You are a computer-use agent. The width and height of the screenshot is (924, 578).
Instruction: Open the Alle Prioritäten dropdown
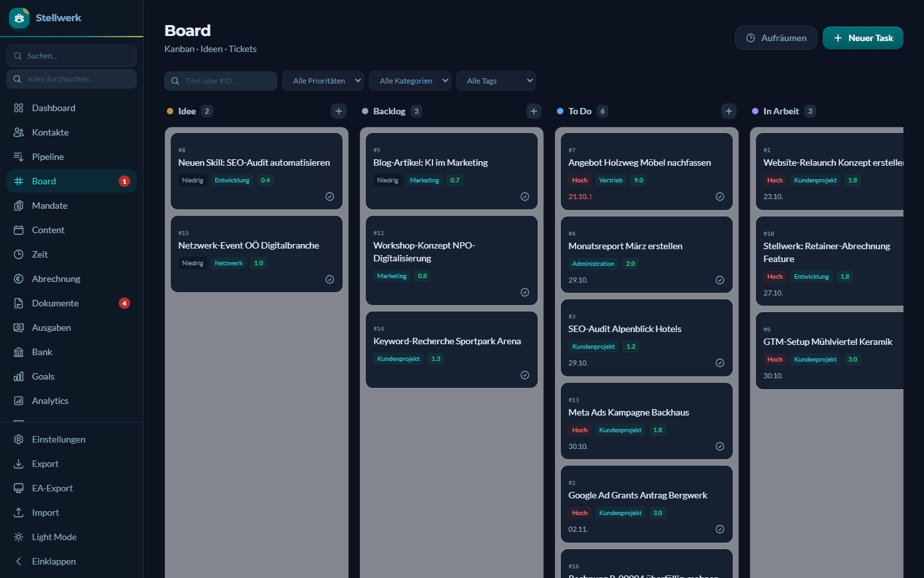click(x=323, y=81)
